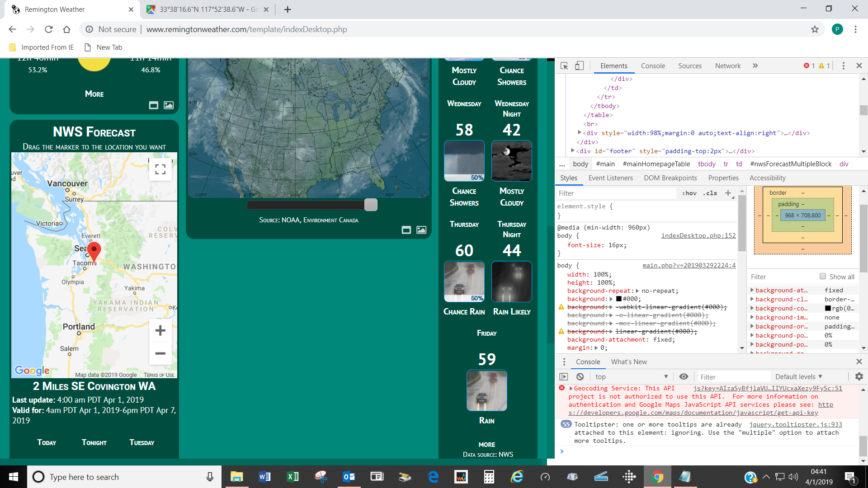Expand the Geocoding Service error message
This screenshot has height=488, width=868.
pos(571,389)
